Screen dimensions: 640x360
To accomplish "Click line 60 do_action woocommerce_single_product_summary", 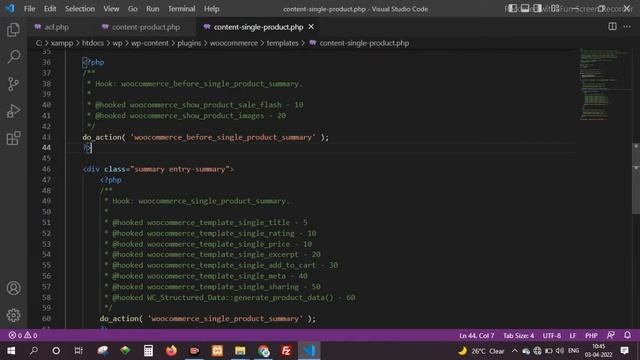I will tap(208, 318).
